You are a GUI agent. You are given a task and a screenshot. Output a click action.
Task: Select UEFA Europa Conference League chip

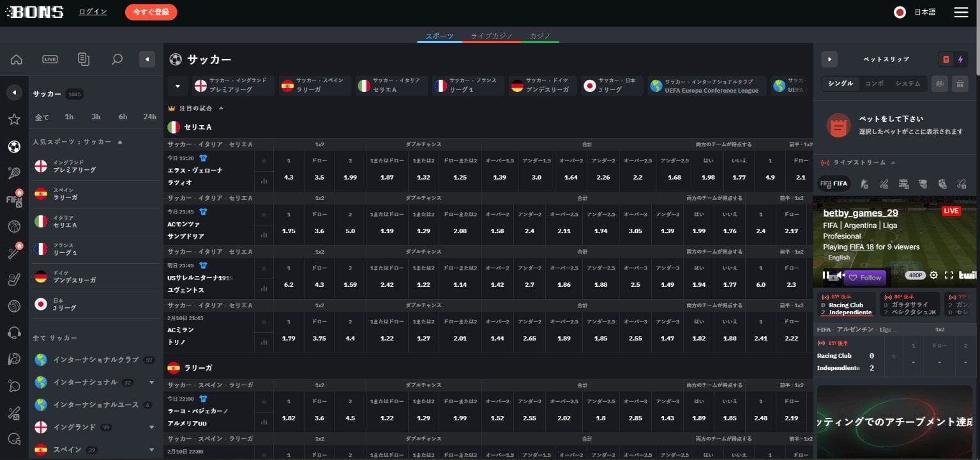click(x=707, y=86)
